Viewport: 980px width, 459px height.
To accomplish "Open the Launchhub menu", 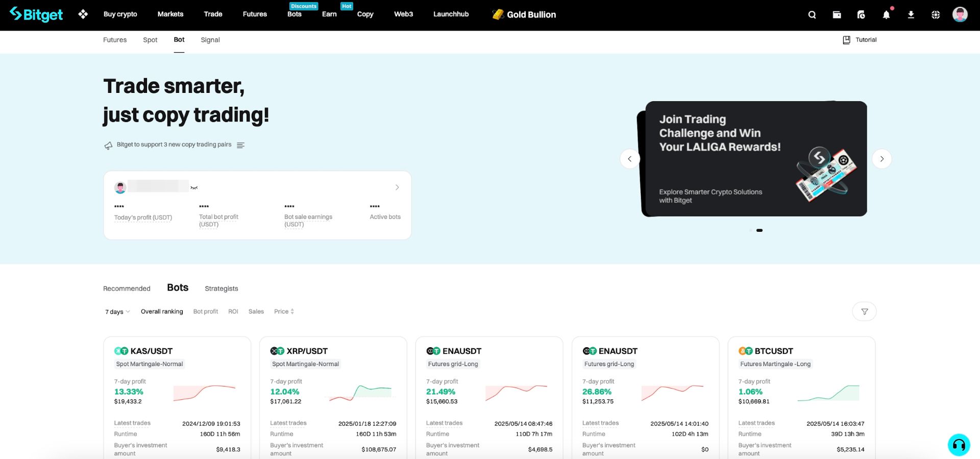I will (451, 14).
